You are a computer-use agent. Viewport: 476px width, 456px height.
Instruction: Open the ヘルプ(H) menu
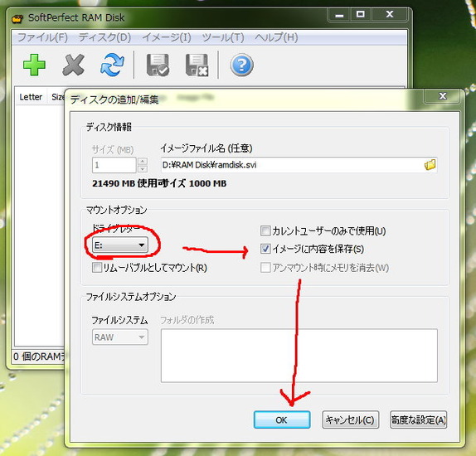[276, 37]
